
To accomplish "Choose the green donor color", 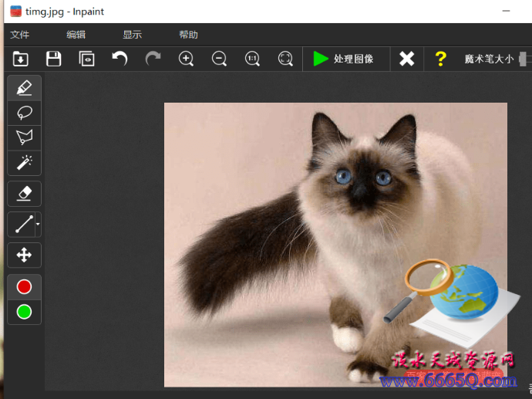I will click(x=24, y=312).
